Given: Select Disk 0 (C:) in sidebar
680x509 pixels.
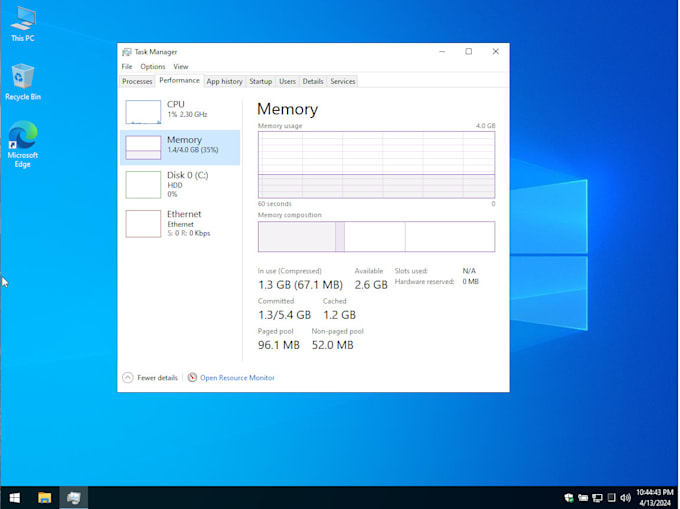Looking at the screenshot, I should coord(180,184).
